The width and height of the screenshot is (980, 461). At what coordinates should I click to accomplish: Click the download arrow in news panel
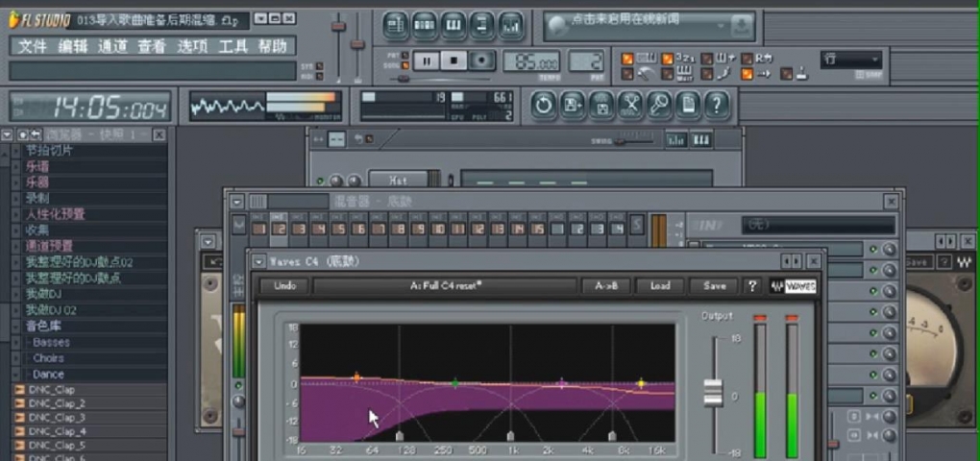(741, 26)
